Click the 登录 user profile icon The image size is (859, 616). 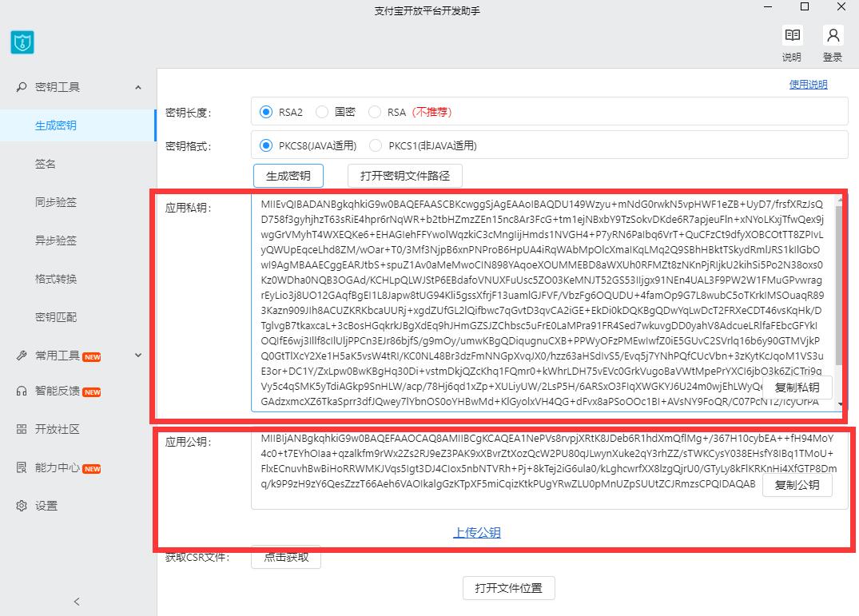(833, 36)
